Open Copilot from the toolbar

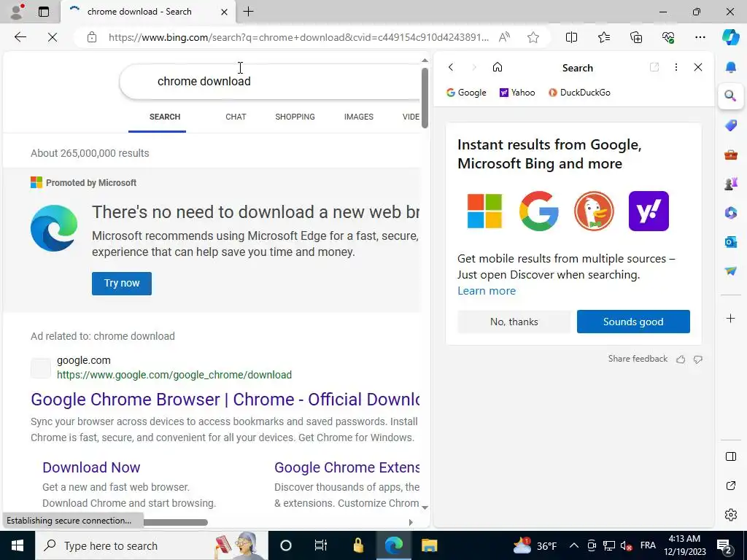coord(730,37)
